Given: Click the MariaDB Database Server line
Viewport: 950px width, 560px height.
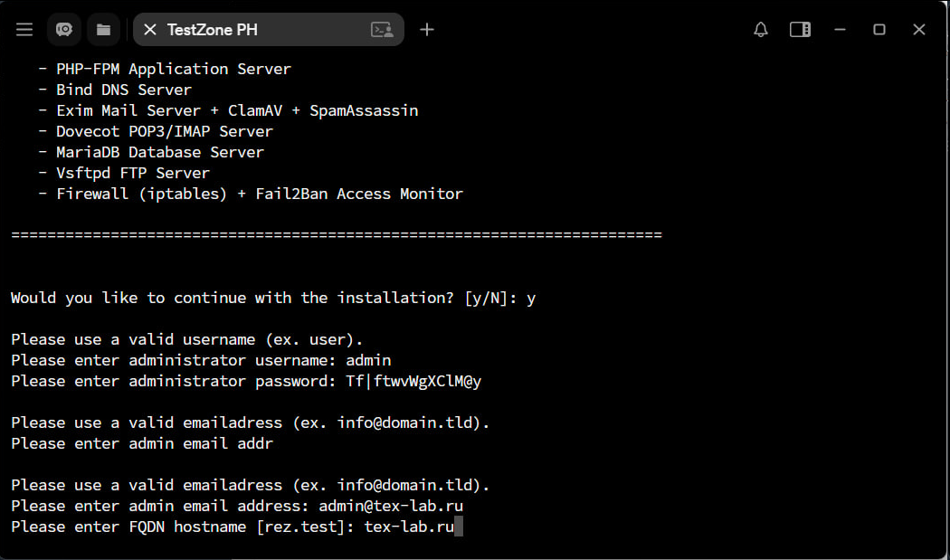Looking at the screenshot, I should point(159,152).
